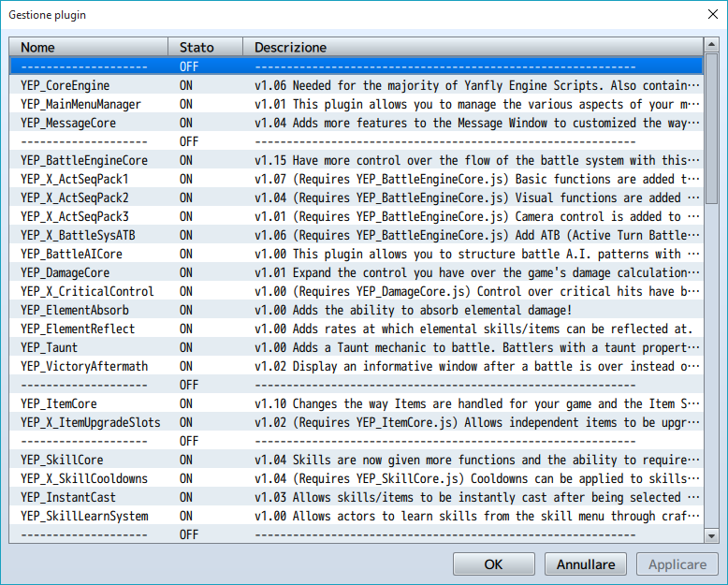Click ON status of YEP_DamageCore

186,272
